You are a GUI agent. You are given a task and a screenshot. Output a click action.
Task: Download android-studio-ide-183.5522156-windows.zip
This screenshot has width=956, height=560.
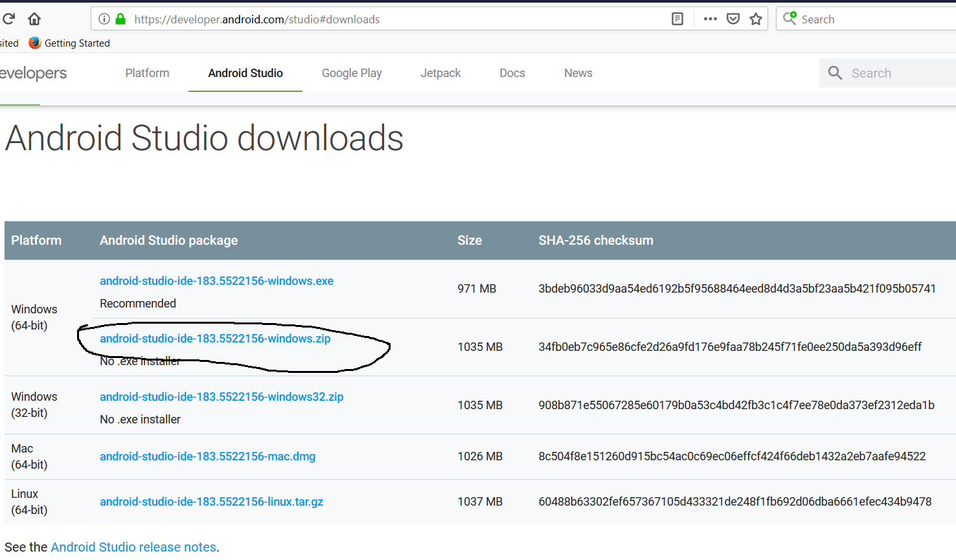[x=215, y=339]
